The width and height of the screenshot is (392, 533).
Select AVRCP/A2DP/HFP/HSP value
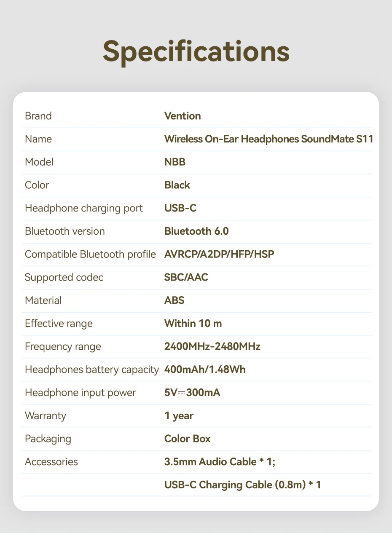coord(219,254)
